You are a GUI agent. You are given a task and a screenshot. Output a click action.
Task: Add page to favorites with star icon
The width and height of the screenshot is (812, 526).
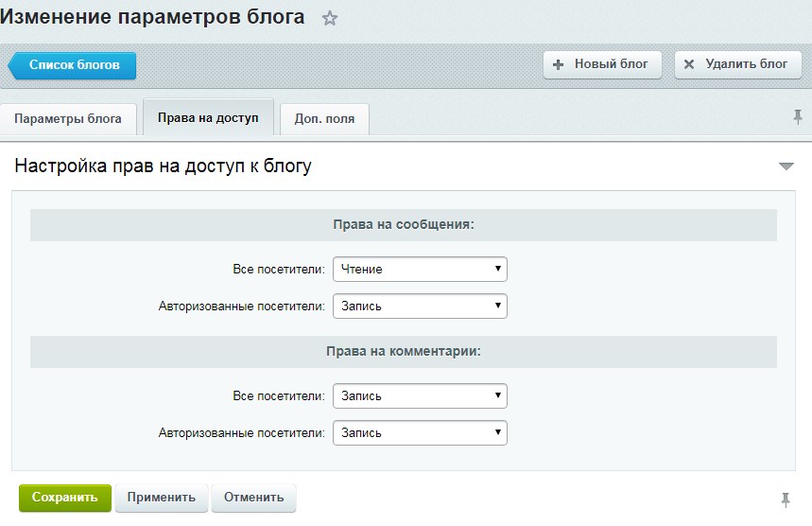tap(329, 19)
